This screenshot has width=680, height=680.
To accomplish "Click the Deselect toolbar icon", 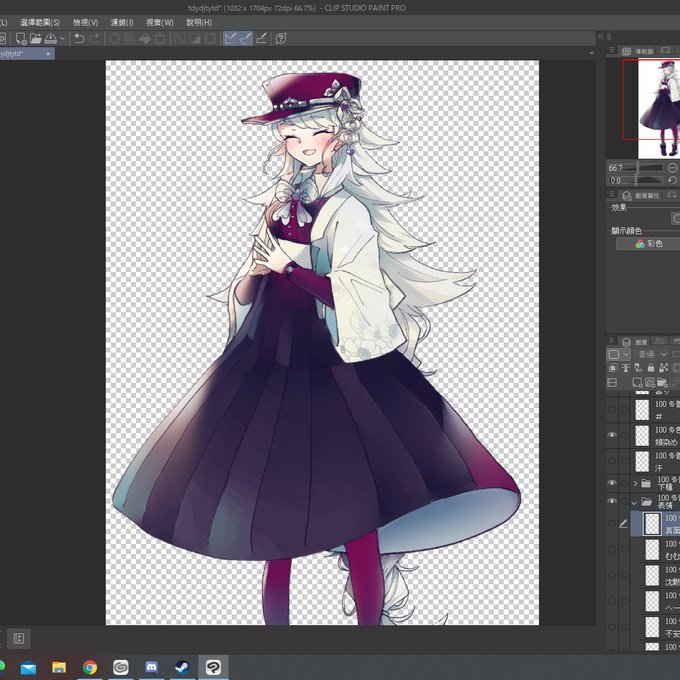I will tap(180, 39).
